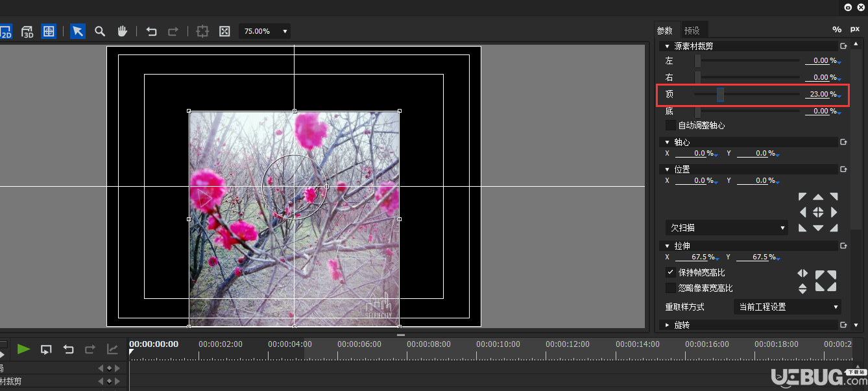
Task: Enable the 忽略像素宽高比 checkbox
Action: pyautogui.click(x=671, y=288)
